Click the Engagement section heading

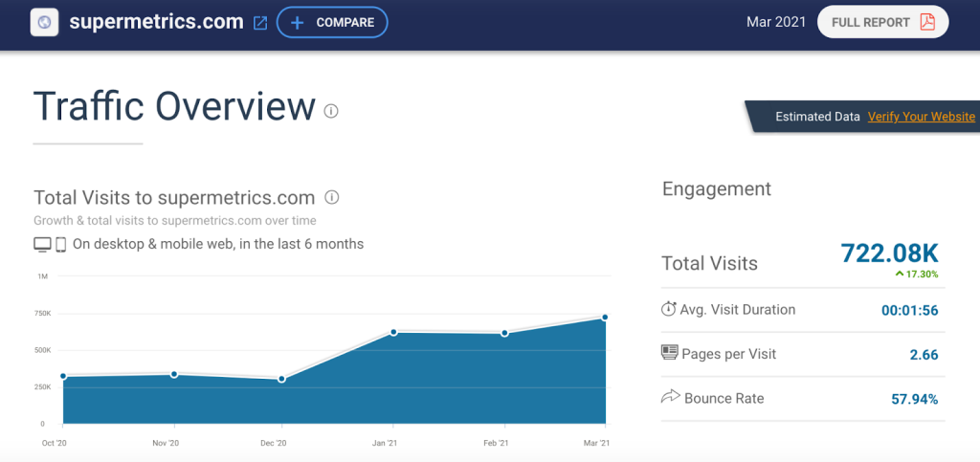tap(717, 188)
